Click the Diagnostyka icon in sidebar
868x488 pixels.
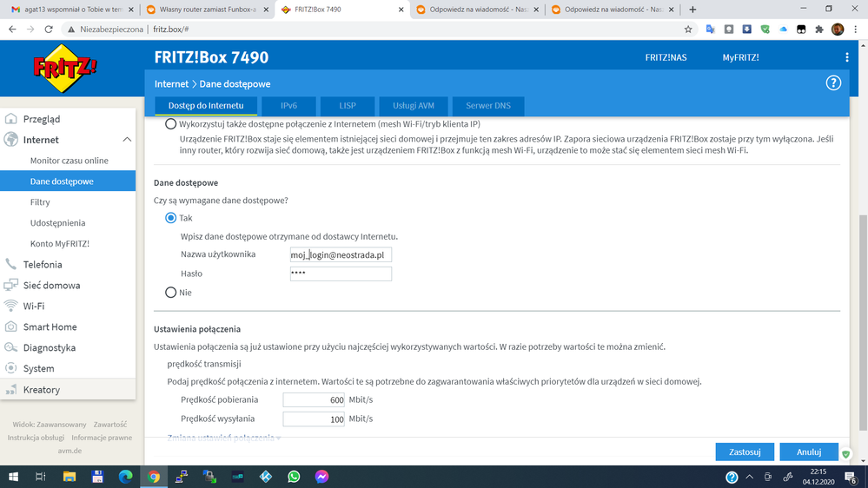tap(11, 347)
